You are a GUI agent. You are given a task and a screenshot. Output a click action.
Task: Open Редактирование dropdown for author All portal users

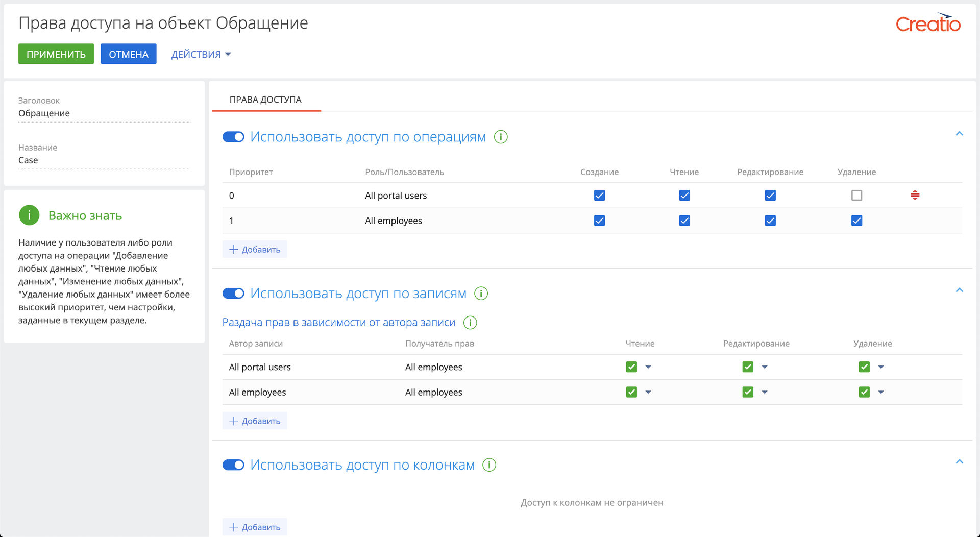[x=765, y=367]
